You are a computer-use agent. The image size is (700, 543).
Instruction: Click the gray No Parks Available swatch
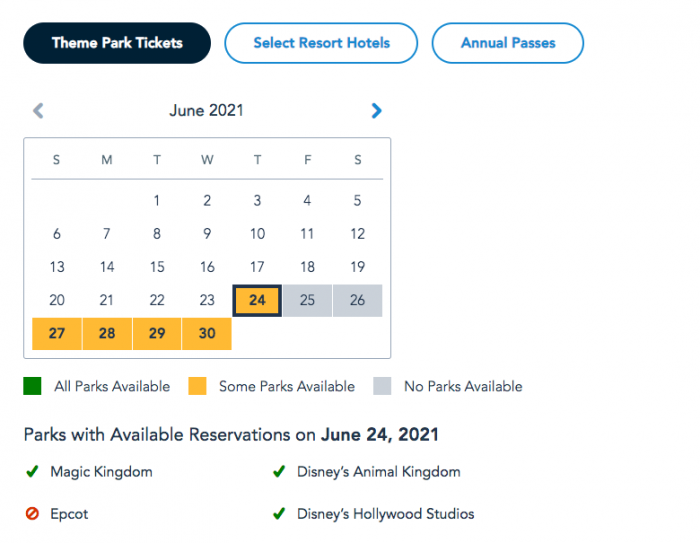[x=382, y=386]
